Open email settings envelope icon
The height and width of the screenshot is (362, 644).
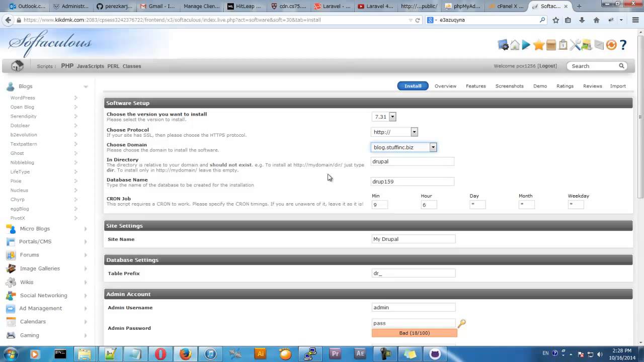click(x=599, y=45)
